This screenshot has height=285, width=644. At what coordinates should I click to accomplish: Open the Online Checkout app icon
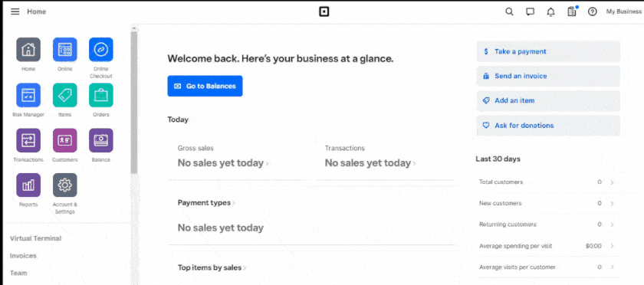click(x=101, y=50)
